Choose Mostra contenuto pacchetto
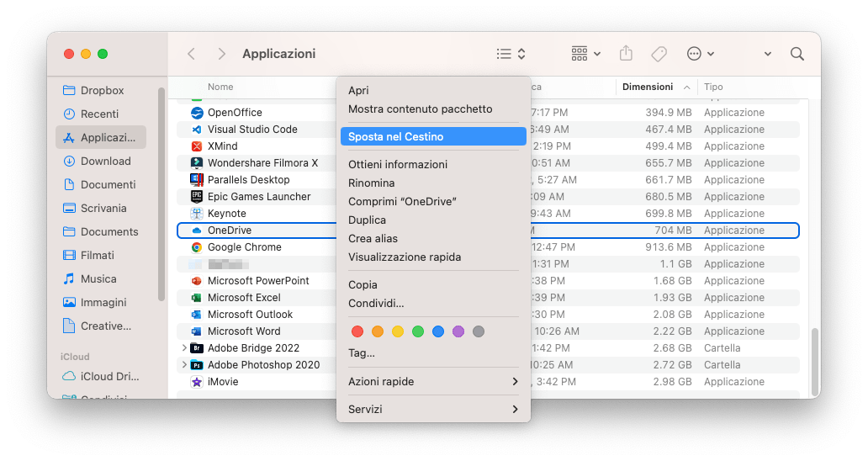Viewport: 868px width, 461px height. tap(433, 109)
